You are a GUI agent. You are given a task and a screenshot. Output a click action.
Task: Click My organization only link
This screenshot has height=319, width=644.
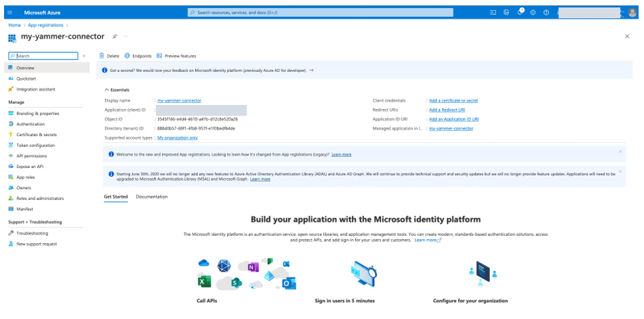click(178, 138)
